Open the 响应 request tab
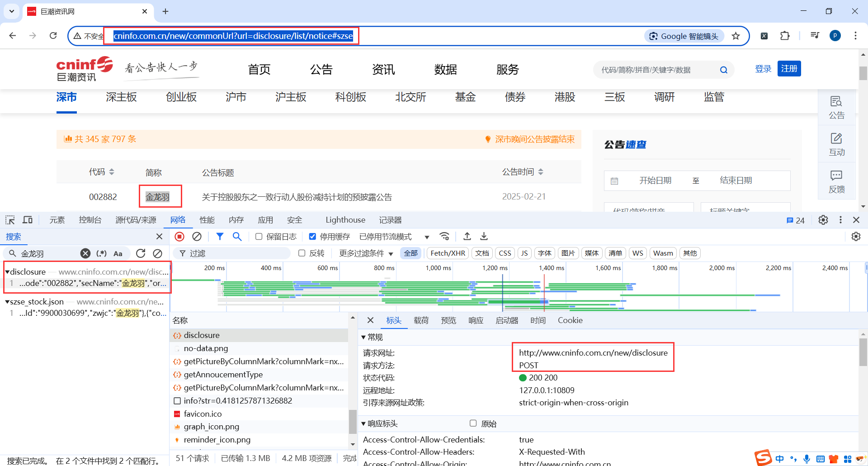The height and width of the screenshot is (466, 868). [x=476, y=320]
